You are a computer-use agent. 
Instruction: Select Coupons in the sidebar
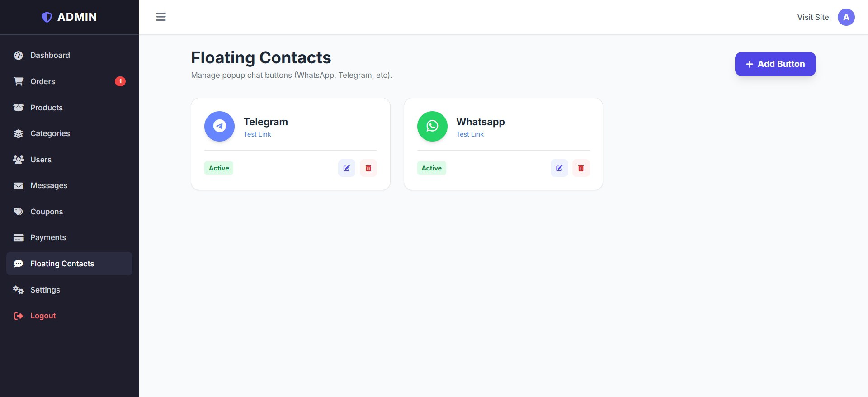(46, 212)
